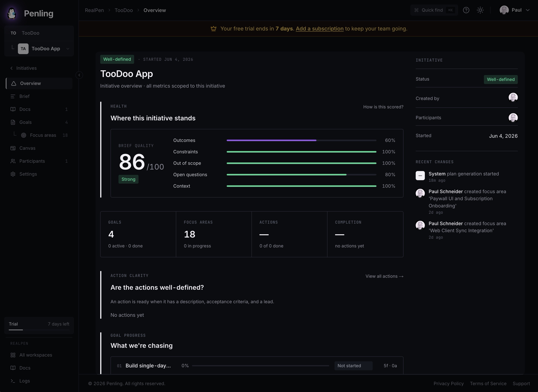
Task: Click the TooDoo breadcrumb
Action: [x=124, y=10]
